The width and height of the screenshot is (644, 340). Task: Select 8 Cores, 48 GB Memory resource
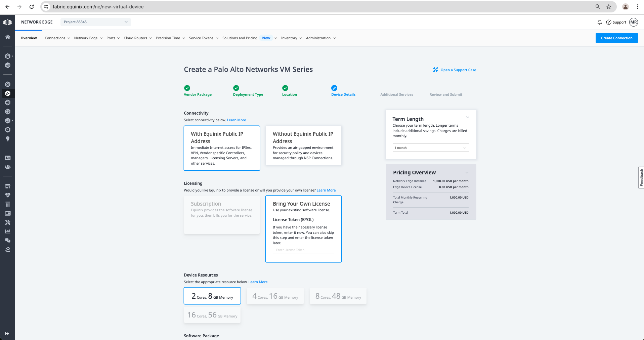338,296
